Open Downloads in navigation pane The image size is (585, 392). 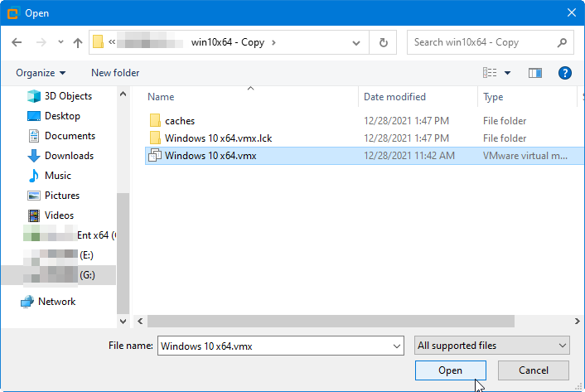pyautogui.click(x=69, y=156)
